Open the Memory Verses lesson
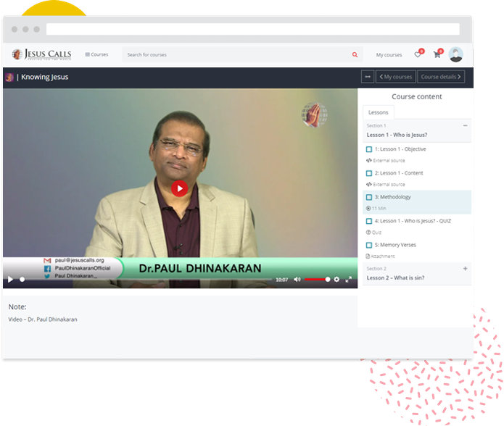Screen dimensions: 504x426 (395, 245)
